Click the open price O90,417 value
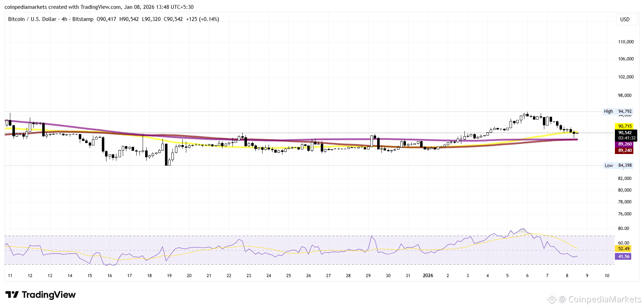This screenshot has width=644, height=308. coord(106,19)
